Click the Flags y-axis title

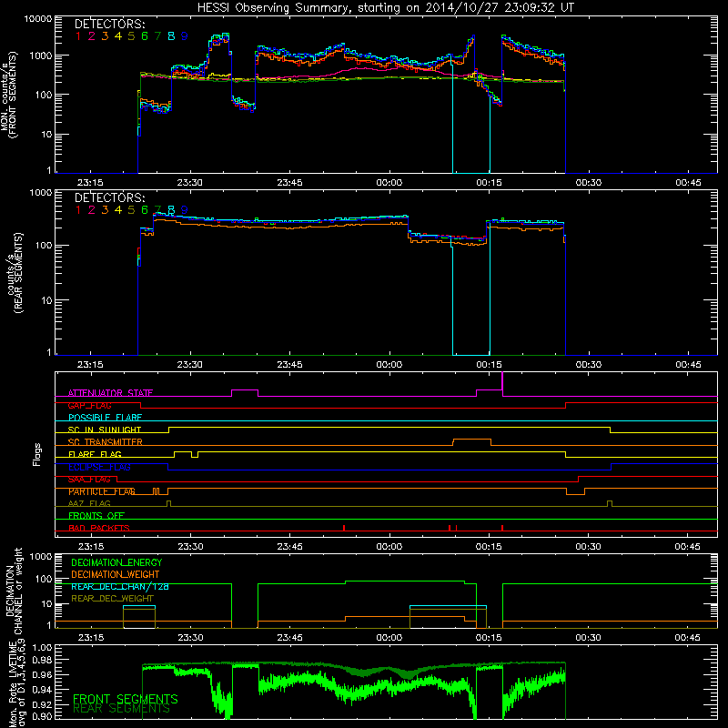pyautogui.click(x=37, y=454)
